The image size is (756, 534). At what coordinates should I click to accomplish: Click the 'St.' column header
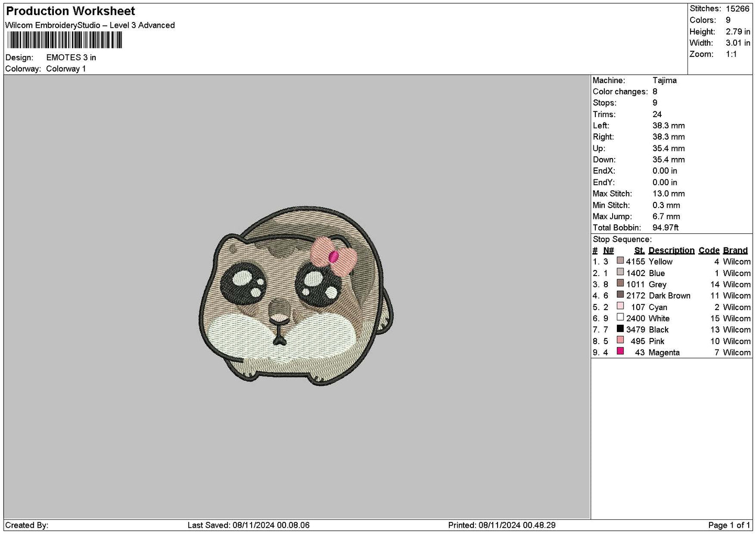pos(639,251)
